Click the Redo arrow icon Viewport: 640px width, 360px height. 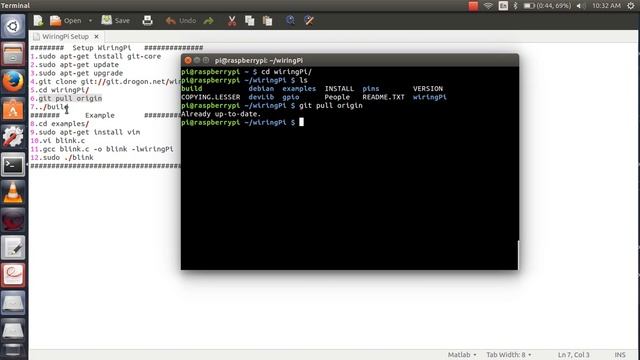click(x=209, y=20)
